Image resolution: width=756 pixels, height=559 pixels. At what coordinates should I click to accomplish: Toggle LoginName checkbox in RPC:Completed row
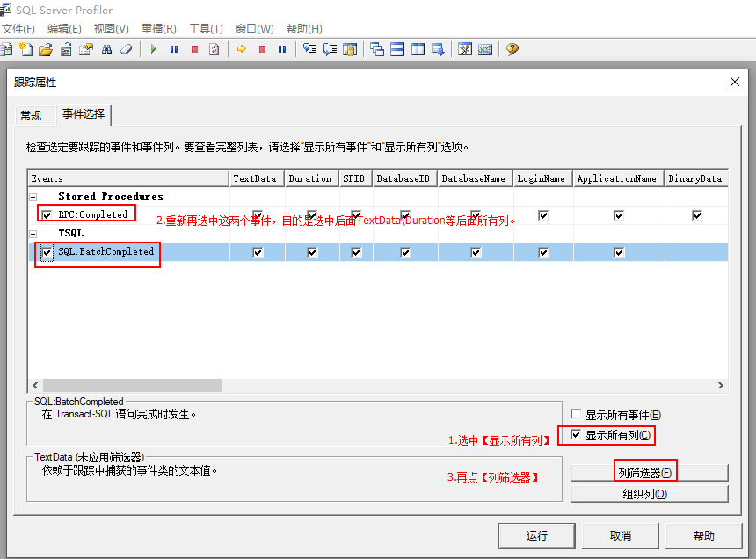pyautogui.click(x=543, y=215)
